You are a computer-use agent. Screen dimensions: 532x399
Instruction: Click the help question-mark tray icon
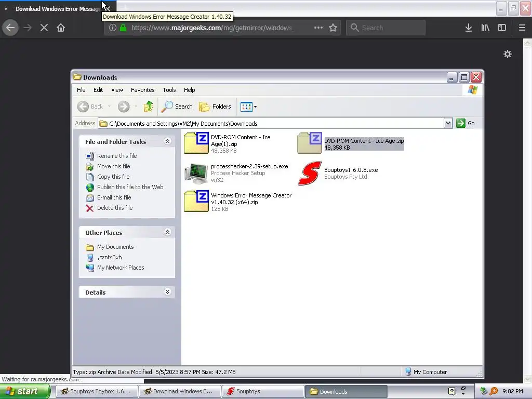tap(451, 391)
